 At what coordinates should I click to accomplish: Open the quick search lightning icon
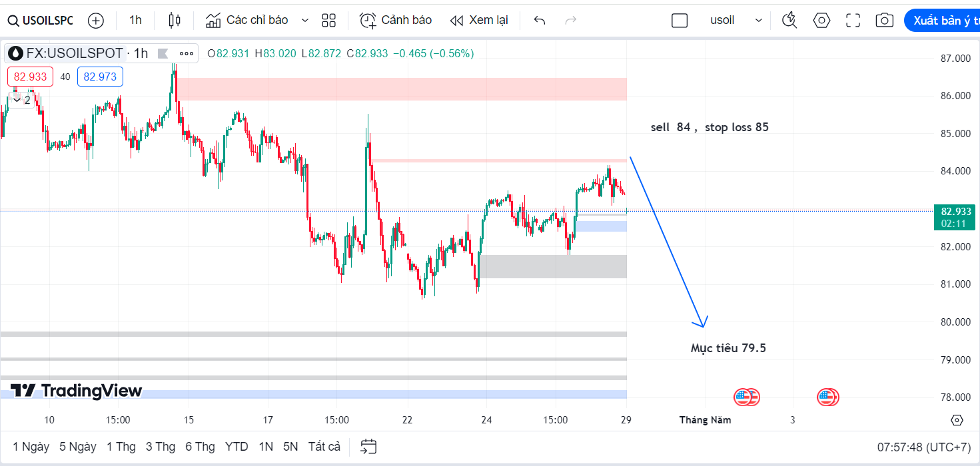point(789,21)
